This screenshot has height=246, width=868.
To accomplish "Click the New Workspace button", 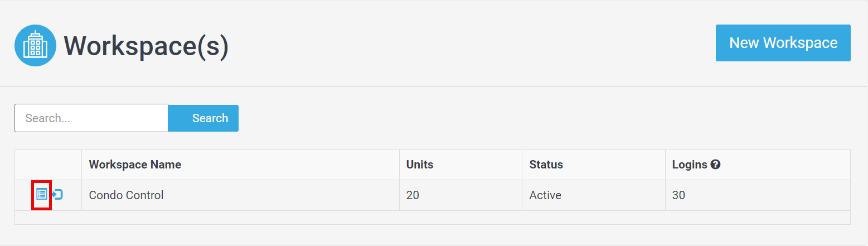I will coord(783,43).
